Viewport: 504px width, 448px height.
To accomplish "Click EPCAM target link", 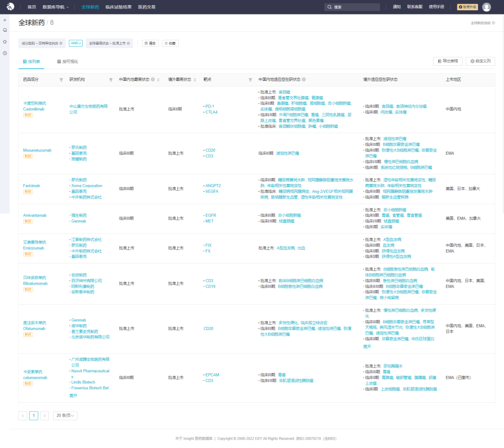I will 212,375.
